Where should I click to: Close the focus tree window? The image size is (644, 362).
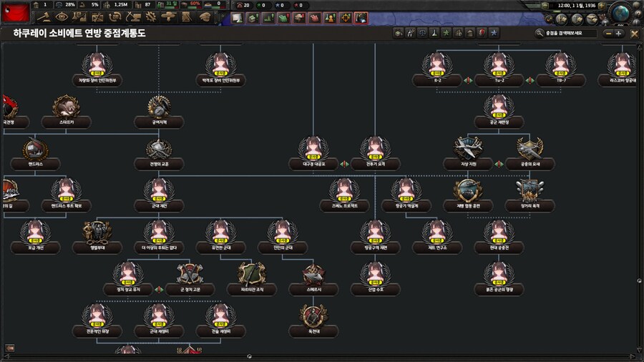[x=634, y=33]
